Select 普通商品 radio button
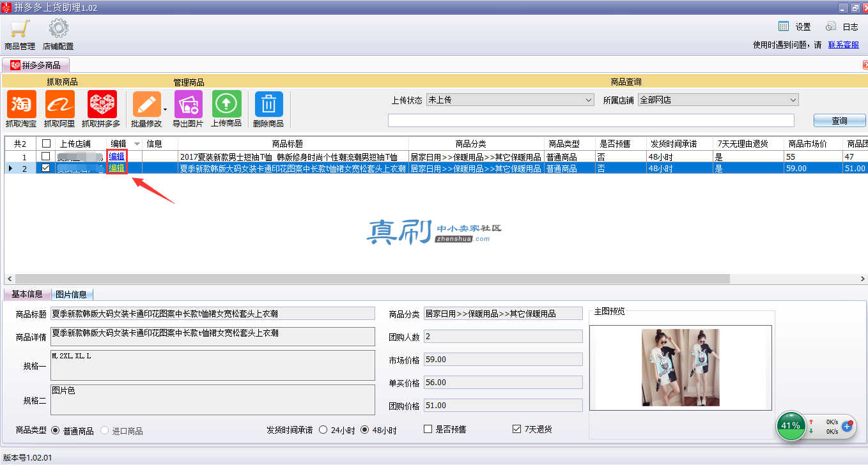The height and width of the screenshot is (465, 868). (55, 431)
